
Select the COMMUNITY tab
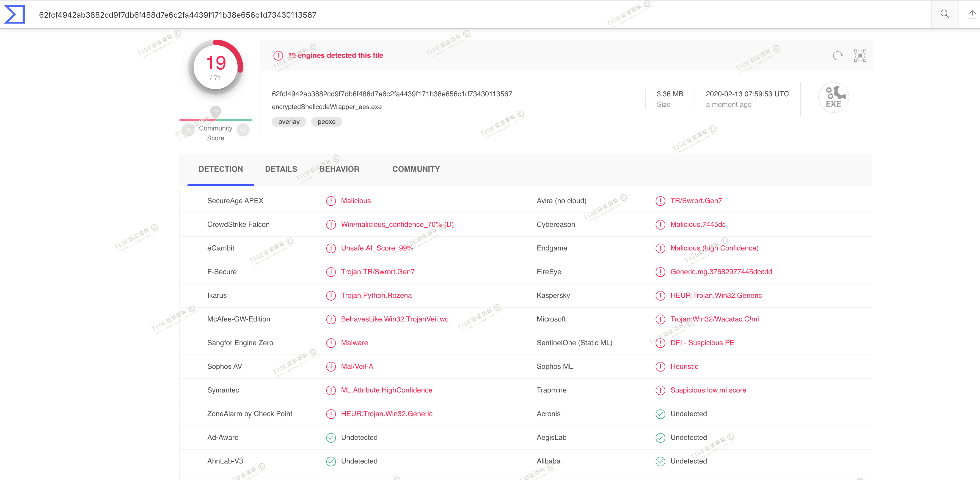coord(416,169)
